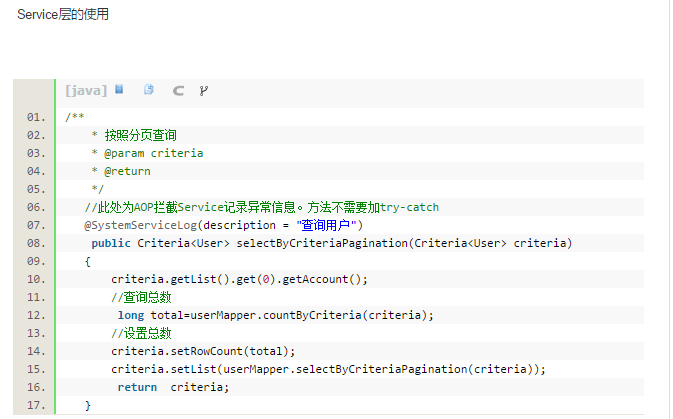Click the 'public' keyword on line 08

pyautogui.click(x=111, y=243)
